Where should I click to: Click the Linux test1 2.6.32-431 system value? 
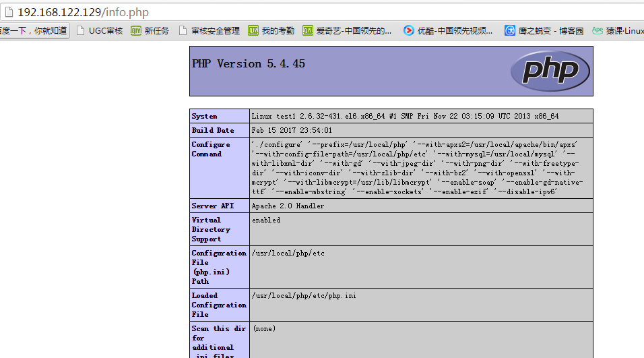(x=405, y=117)
